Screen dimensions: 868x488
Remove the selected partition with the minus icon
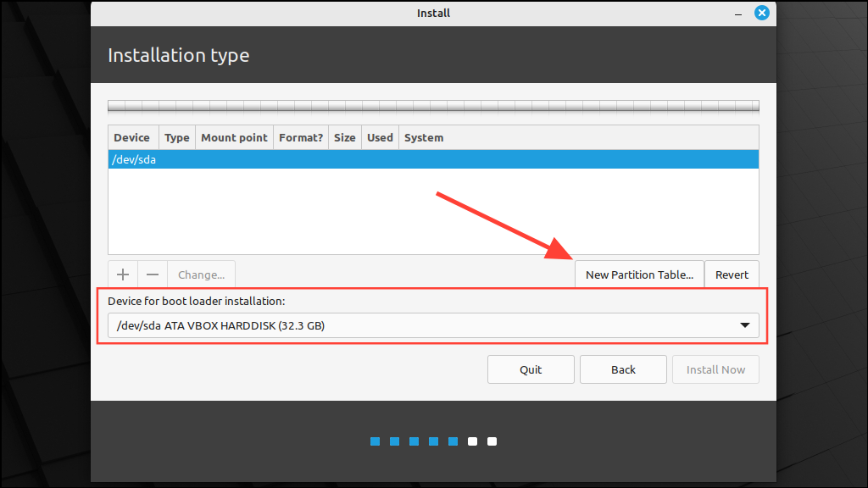click(x=153, y=274)
